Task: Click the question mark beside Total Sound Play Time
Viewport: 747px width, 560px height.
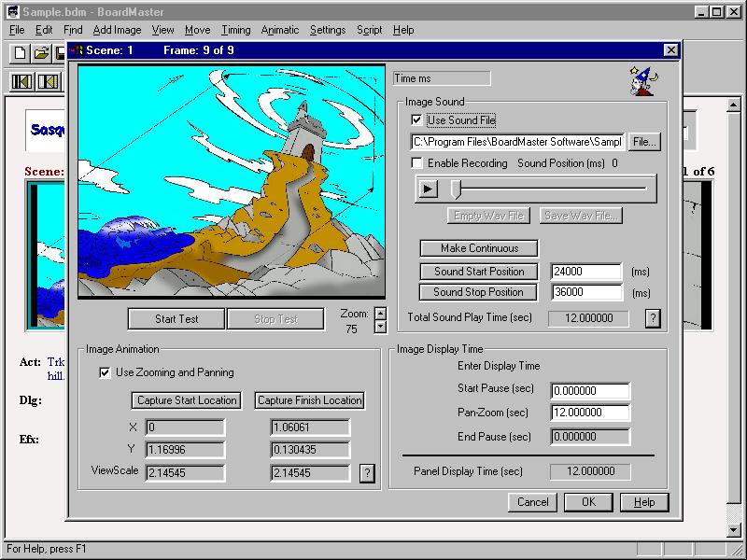Action: click(652, 317)
